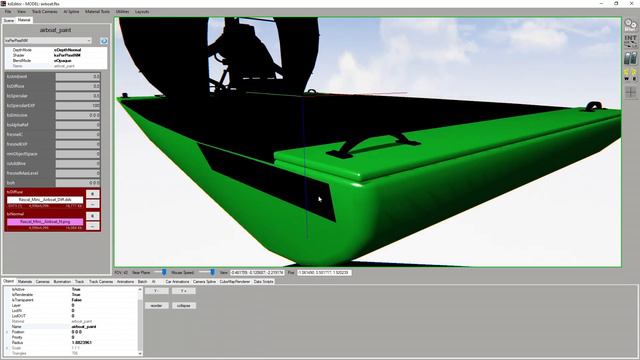Open the Cameras bottom tab
Viewport: 640px width, 360px height.
(42, 282)
